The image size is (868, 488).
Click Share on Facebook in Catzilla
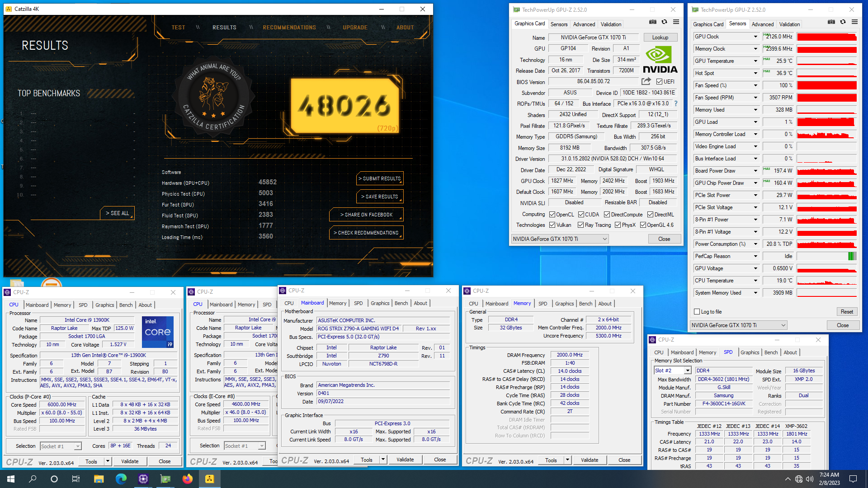click(x=366, y=215)
